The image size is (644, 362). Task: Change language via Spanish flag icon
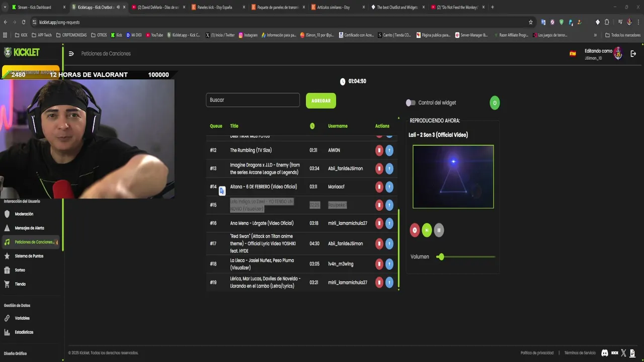tap(573, 54)
